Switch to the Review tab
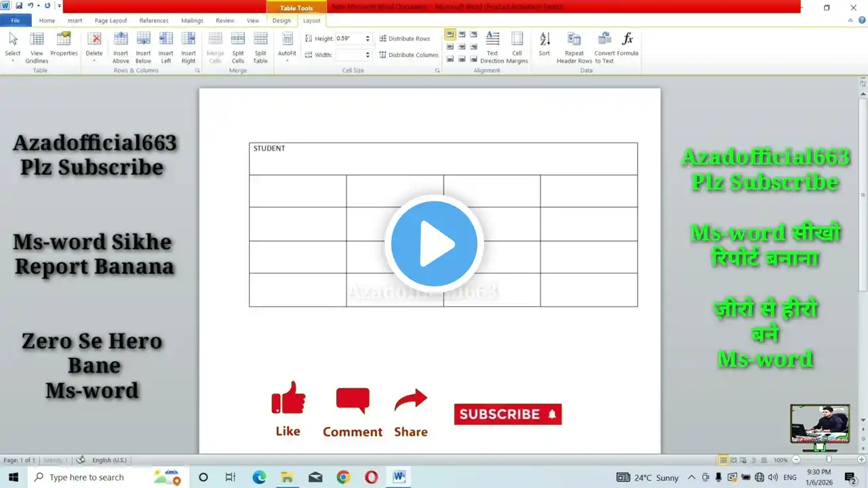868x488 pixels. click(225, 20)
